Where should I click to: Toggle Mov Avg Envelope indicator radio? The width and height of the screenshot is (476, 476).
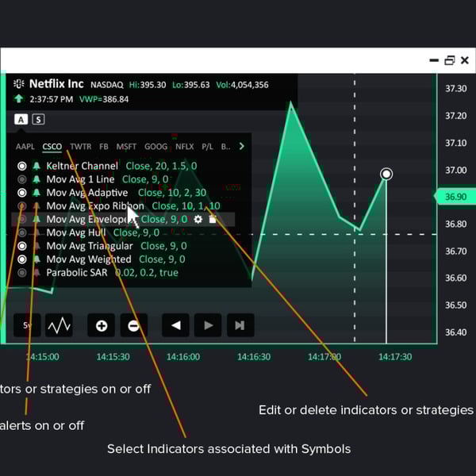click(x=22, y=219)
